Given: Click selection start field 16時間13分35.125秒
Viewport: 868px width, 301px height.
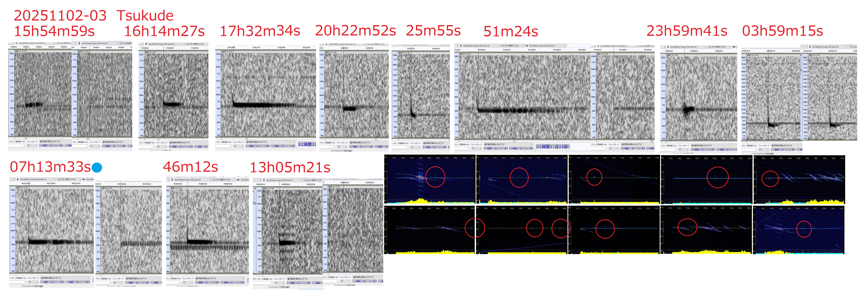Looking at the screenshot, I should click(x=53, y=282).
